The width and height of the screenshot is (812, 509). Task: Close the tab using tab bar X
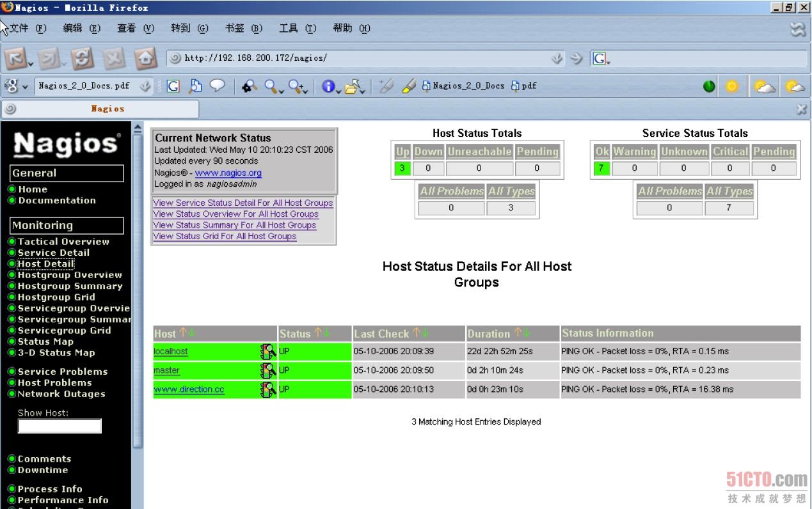pos(801,110)
